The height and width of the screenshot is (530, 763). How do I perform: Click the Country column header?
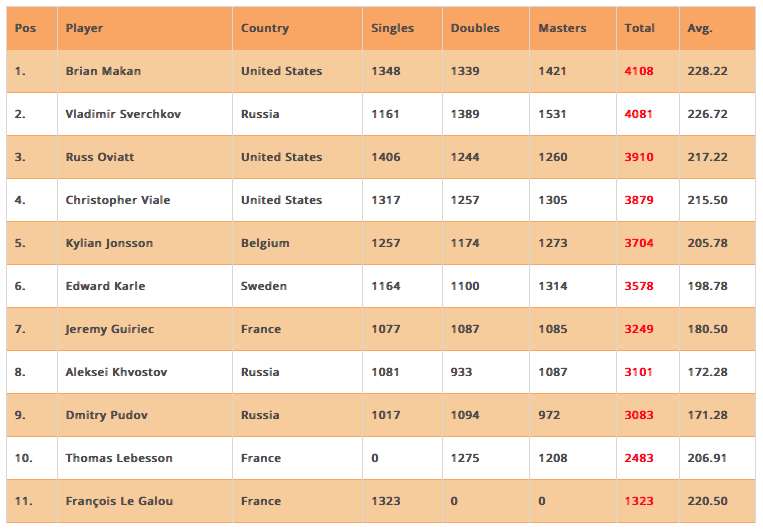pos(265,28)
